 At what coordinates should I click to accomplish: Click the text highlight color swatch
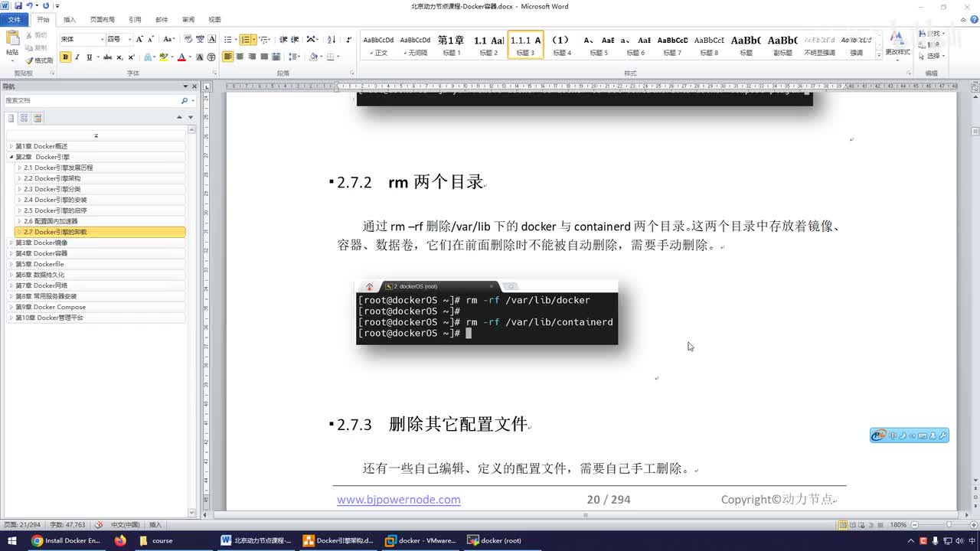click(x=163, y=57)
